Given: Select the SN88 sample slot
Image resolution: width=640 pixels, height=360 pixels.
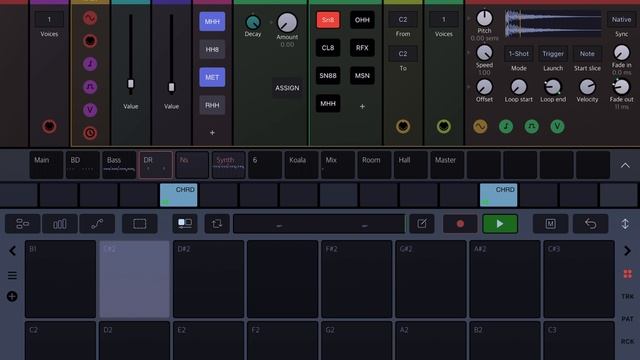Looking at the screenshot, I should pos(328,76).
